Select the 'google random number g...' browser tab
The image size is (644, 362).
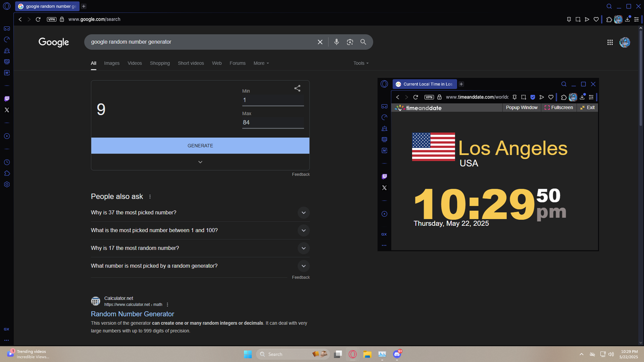46,7
